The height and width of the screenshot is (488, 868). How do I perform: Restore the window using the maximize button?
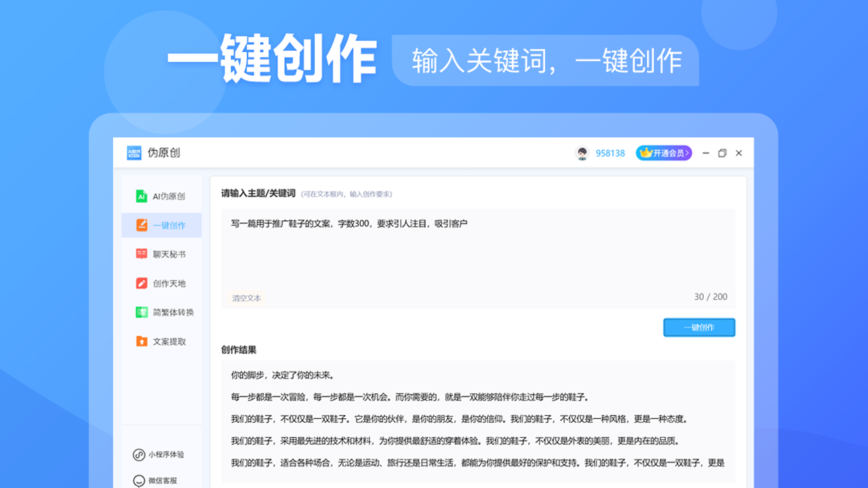722,153
